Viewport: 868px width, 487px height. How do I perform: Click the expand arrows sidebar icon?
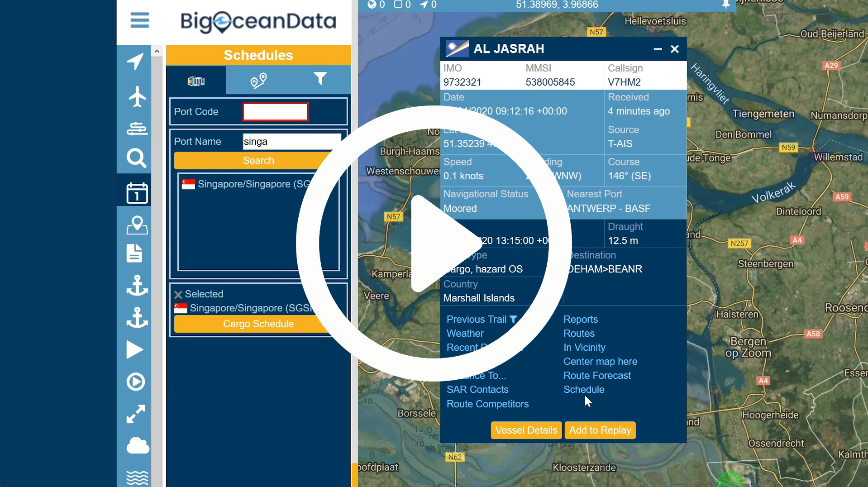[136, 414]
